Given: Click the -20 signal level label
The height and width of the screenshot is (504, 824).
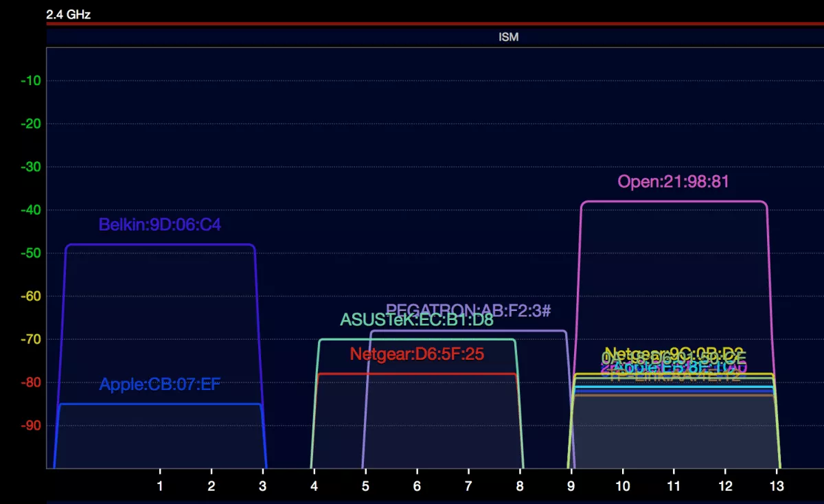Looking at the screenshot, I should tap(32, 124).
